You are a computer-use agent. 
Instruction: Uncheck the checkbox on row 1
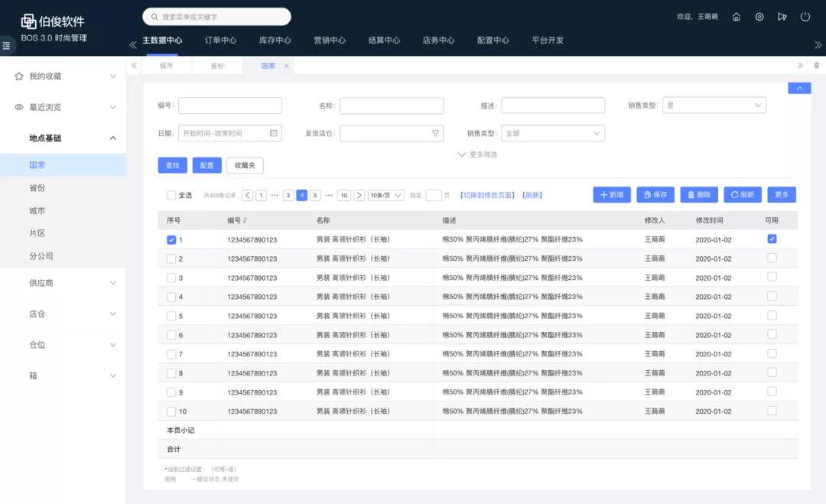point(172,239)
